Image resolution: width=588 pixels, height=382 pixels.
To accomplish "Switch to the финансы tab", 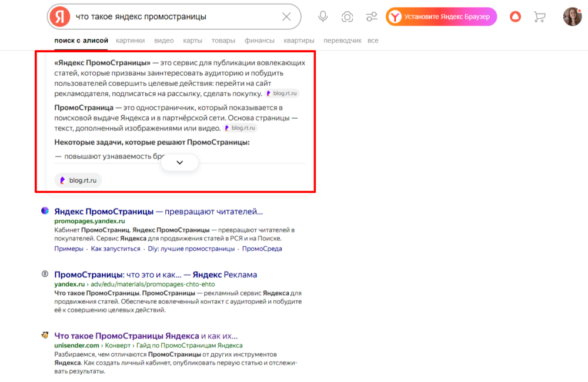I will point(259,41).
